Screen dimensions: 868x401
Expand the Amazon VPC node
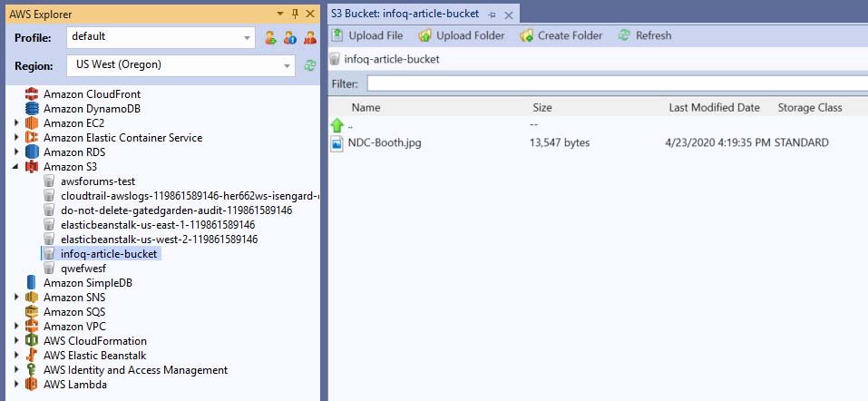[16, 327]
